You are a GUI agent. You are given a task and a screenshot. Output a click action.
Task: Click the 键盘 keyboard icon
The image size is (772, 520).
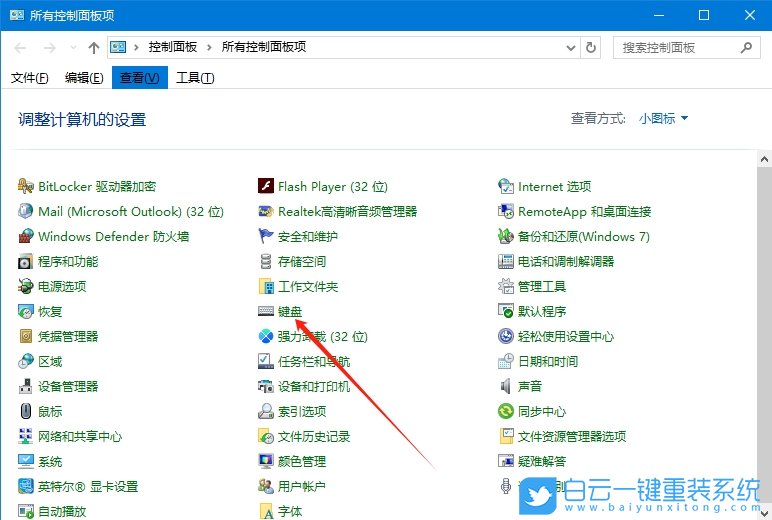tap(266, 311)
